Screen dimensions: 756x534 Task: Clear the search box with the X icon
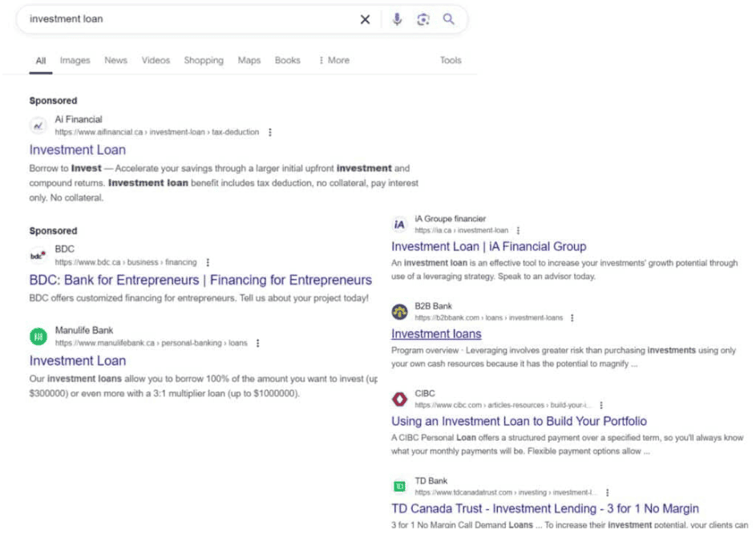pyautogui.click(x=365, y=19)
